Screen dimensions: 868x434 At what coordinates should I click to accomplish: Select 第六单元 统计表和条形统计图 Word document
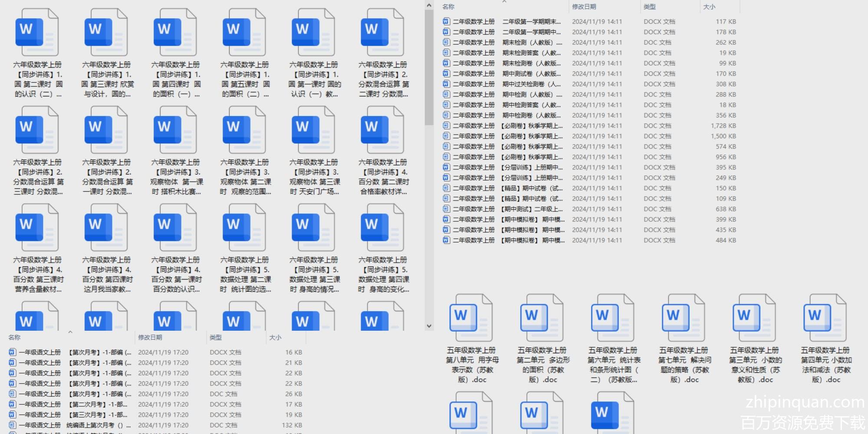(x=612, y=318)
